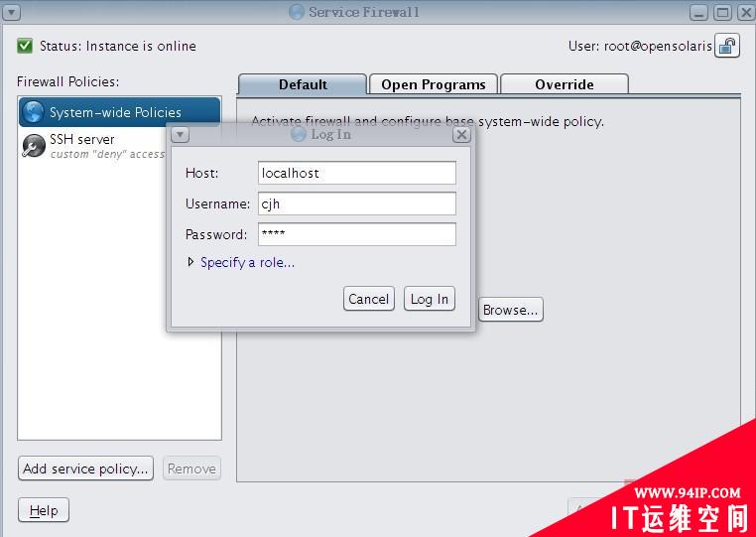756x537 pixels.
Task: Click the Status: Instance is online text
Action: click(x=118, y=46)
